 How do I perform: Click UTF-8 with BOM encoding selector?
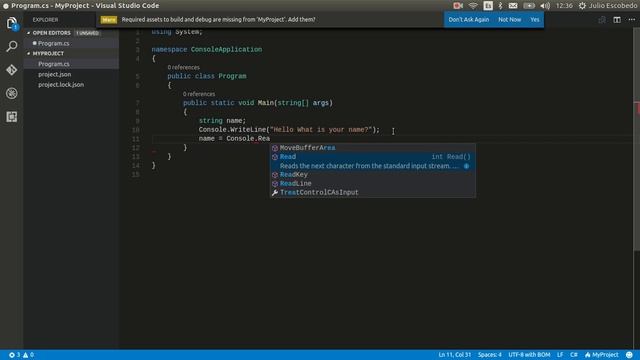click(529, 355)
